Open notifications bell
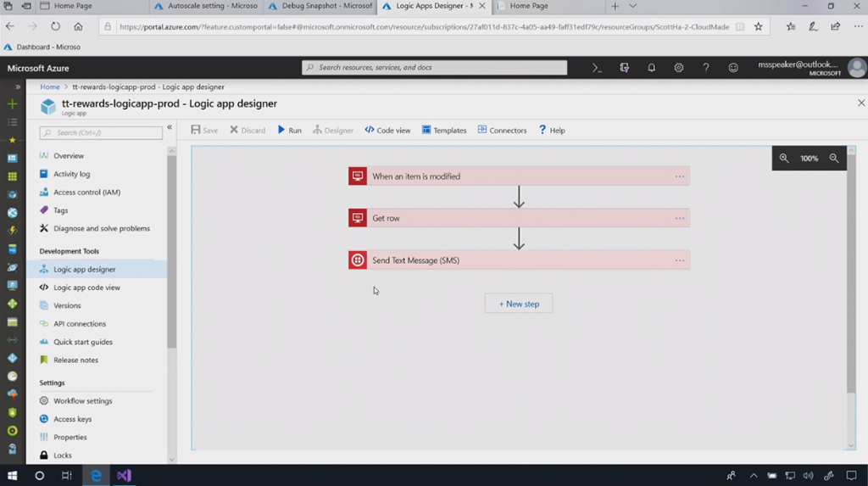Screen dimensions: 868x486 (652, 68)
